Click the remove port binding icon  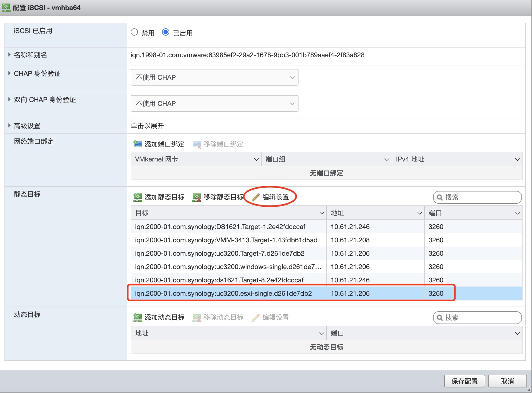point(197,144)
